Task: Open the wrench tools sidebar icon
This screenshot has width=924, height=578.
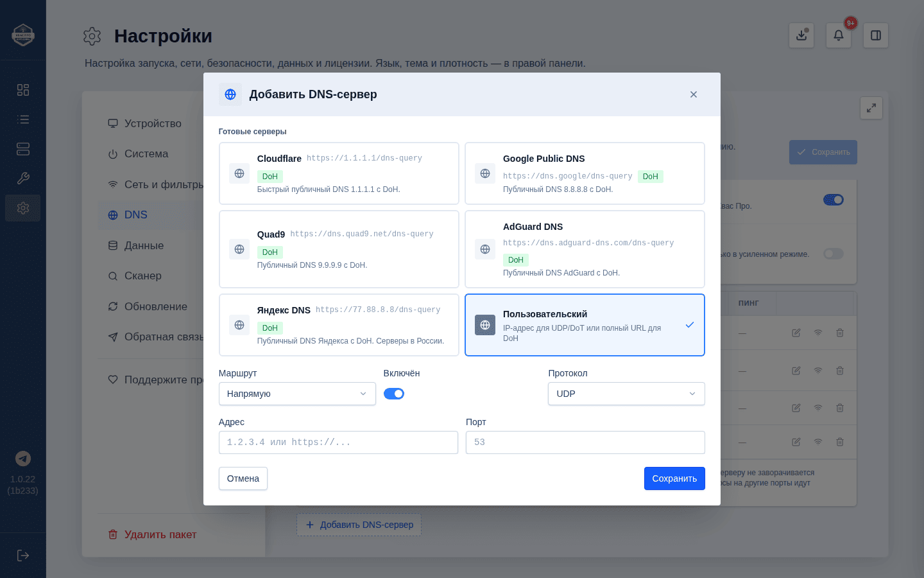Action: 23,179
